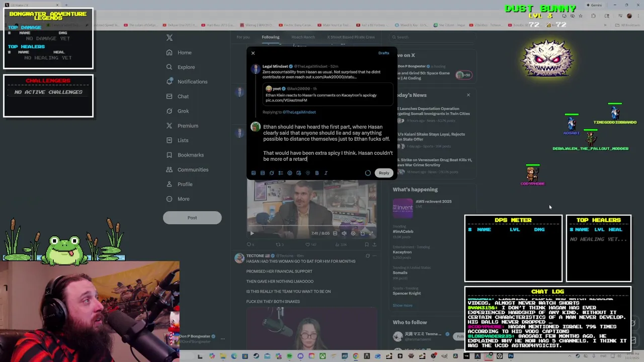This screenshot has height=362, width=644.
Task: Open Lists in sidebar
Action: tap(177, 140)
